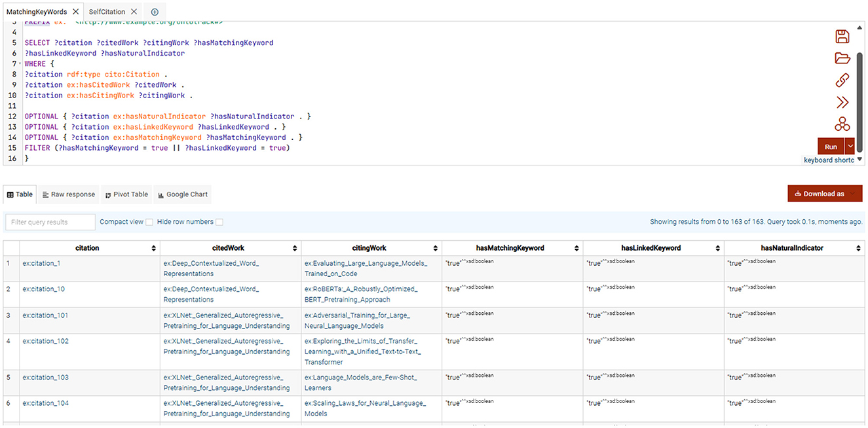
Task: Add a new query tab with plus icon
Action: [x=155, y=12]
